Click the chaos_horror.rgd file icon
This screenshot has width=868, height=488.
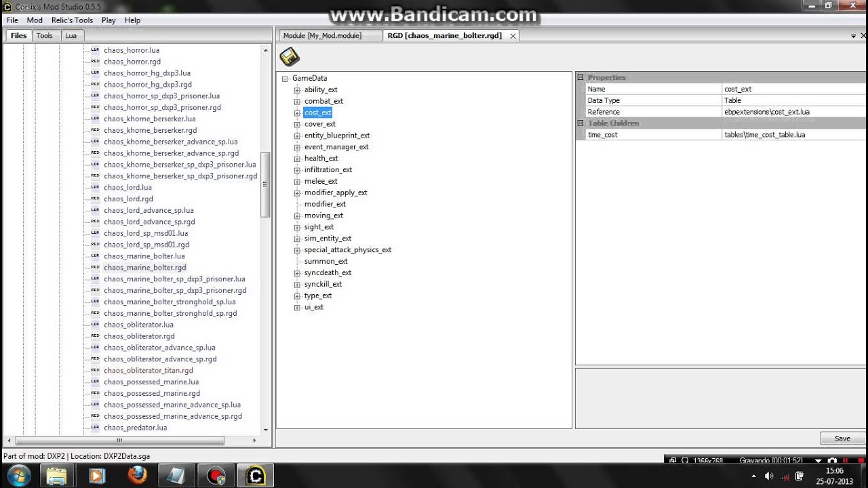(x=95, y=62)
